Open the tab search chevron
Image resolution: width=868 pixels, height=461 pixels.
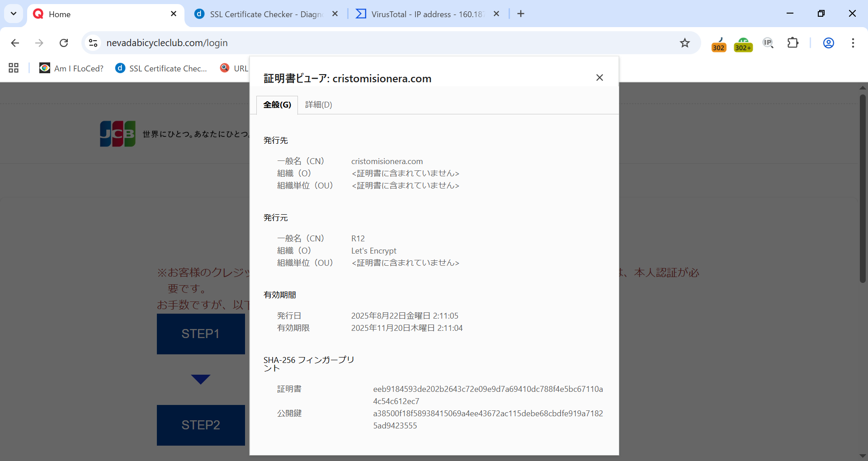pyautogui.click(x=13, y=13)
